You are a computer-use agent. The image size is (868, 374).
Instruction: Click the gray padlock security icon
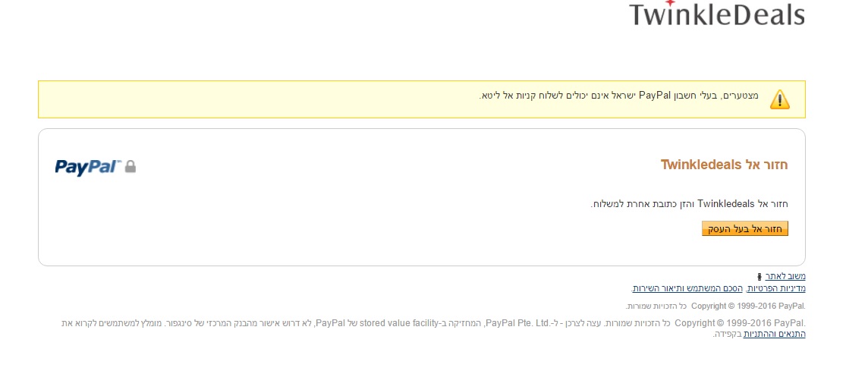(131, 166)
